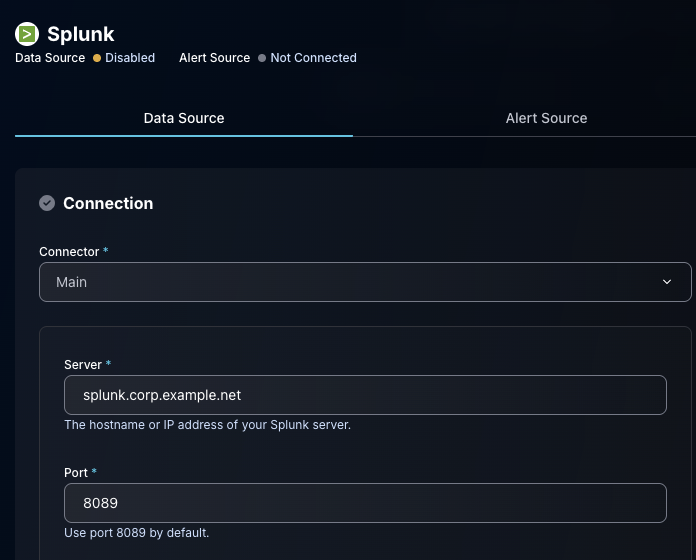The height and width of the screenshot is (560, 696).
Task: Open the Connector dropdown showing Main
Action: 365,282
